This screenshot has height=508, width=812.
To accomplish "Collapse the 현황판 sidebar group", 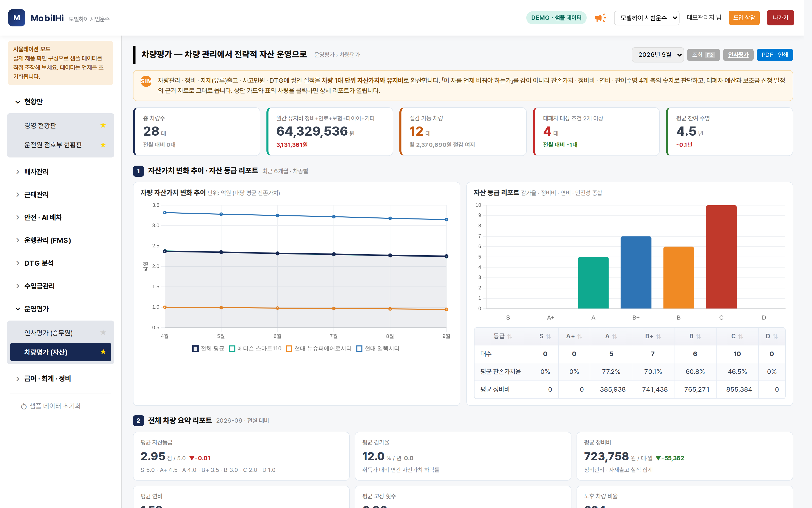I will click(60, 102).
